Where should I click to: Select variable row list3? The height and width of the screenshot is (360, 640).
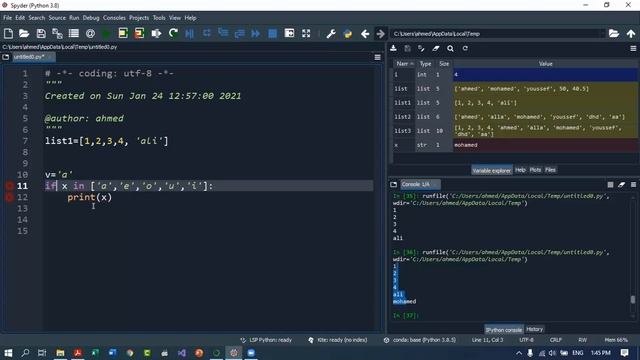point(516,131)
